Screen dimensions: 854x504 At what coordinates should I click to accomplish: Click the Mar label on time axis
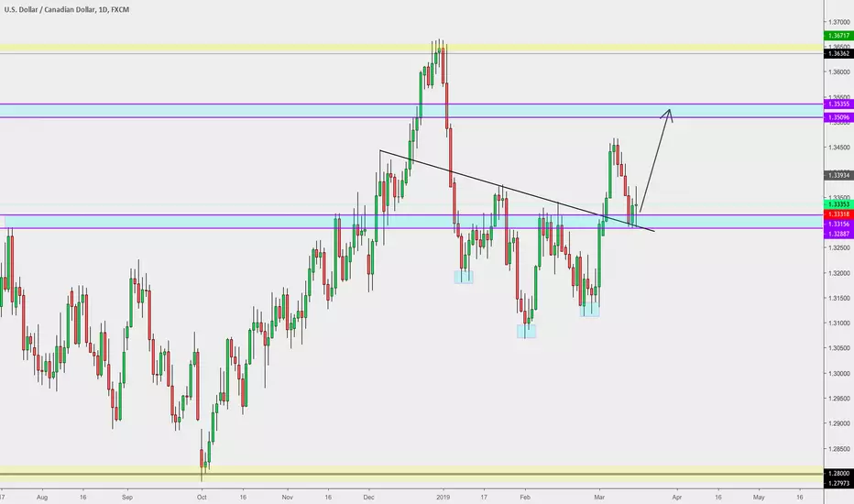coord(599,497)
